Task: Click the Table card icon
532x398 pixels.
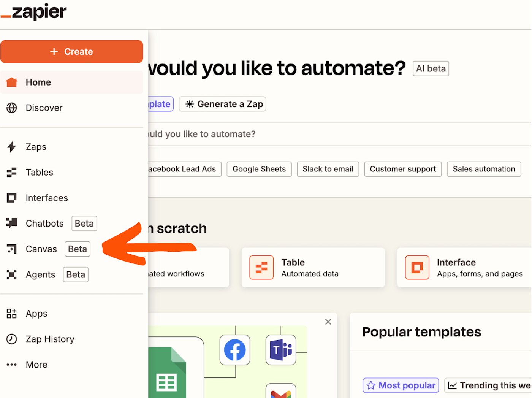Action: click(x=261, y=268)
